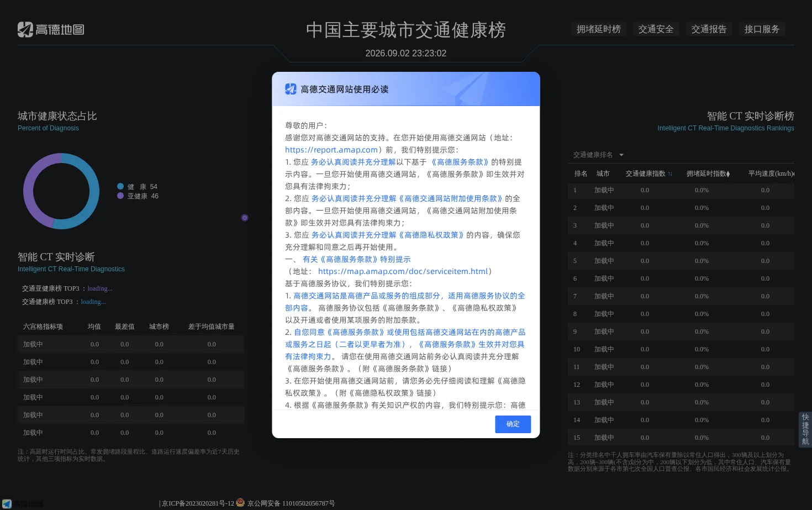Click the logo icon in the dialog header

(x=291, y=89)
